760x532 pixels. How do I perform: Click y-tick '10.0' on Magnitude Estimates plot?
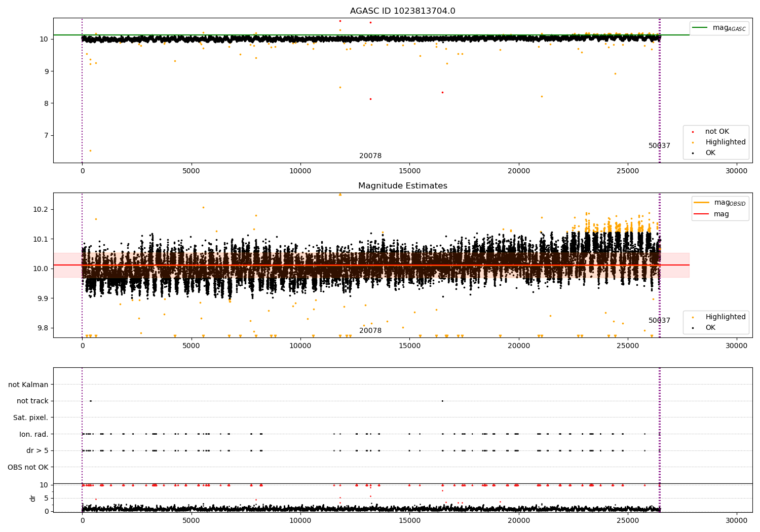coord(41,269)
